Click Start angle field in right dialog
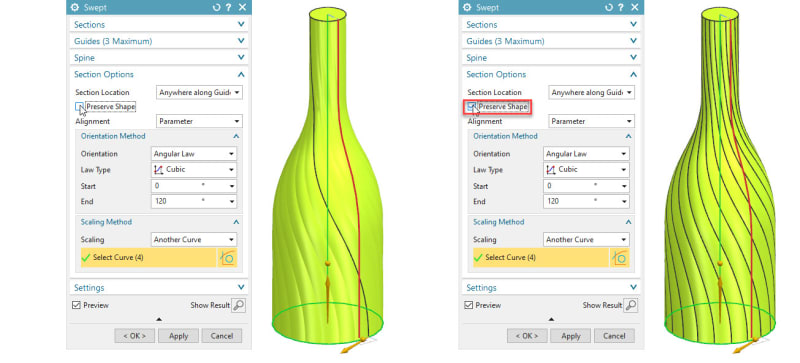 586,186
